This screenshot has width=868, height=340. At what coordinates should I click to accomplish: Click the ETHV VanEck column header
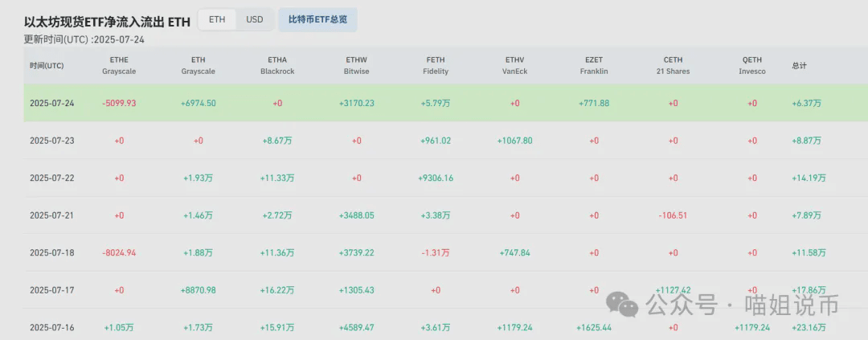pos(515,65)
